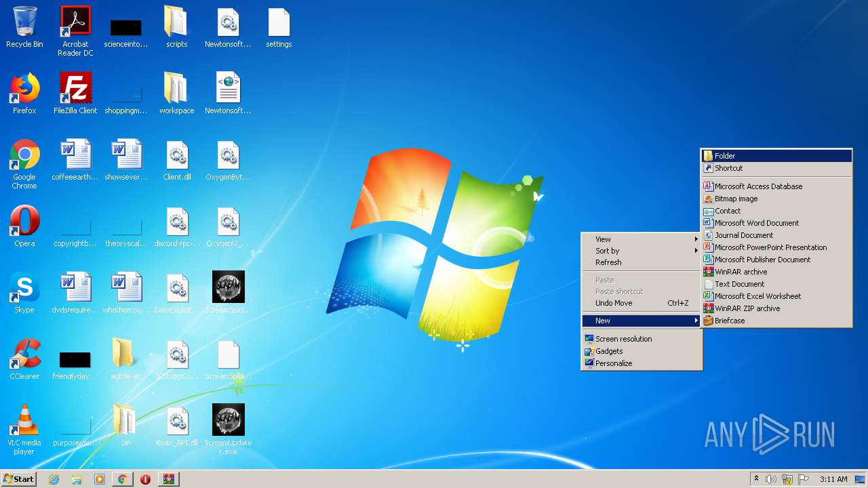
Task: Create new Journal Document
Action: 776,235
